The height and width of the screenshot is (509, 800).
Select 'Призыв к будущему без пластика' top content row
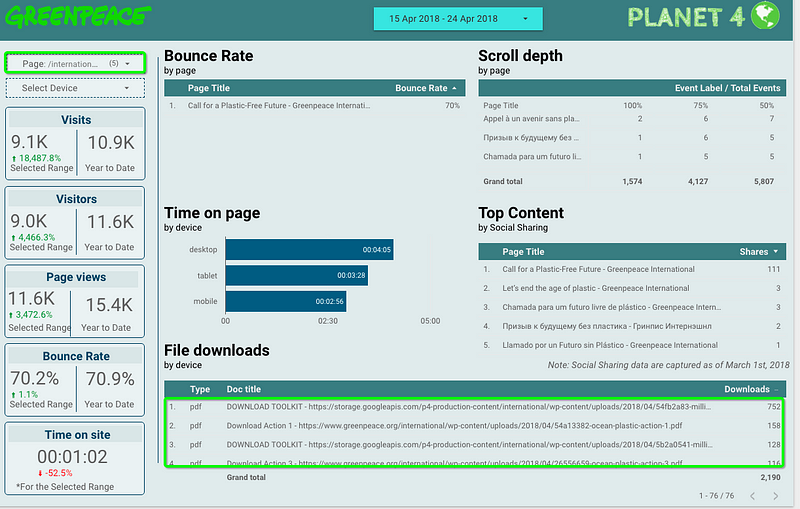point(632,326)
